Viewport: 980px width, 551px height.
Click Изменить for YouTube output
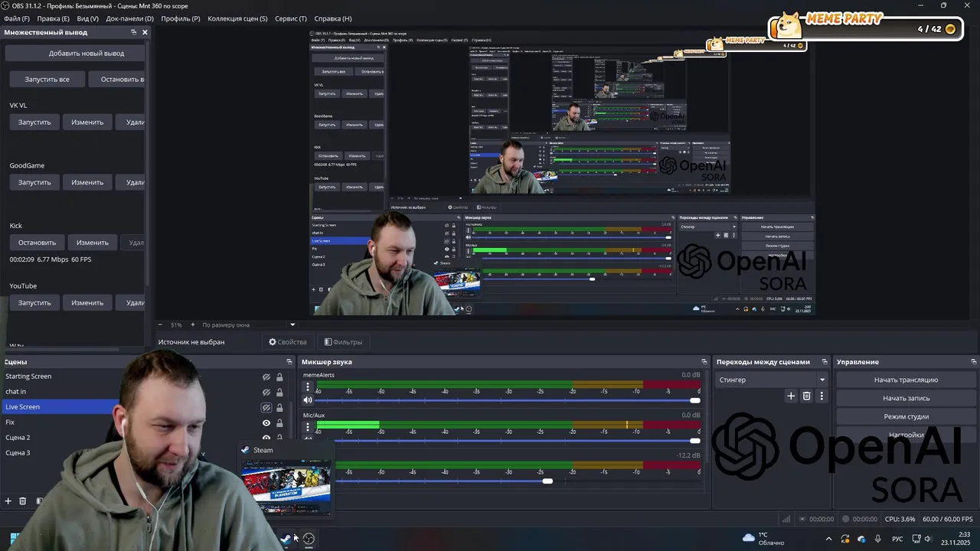coord(87,302)
